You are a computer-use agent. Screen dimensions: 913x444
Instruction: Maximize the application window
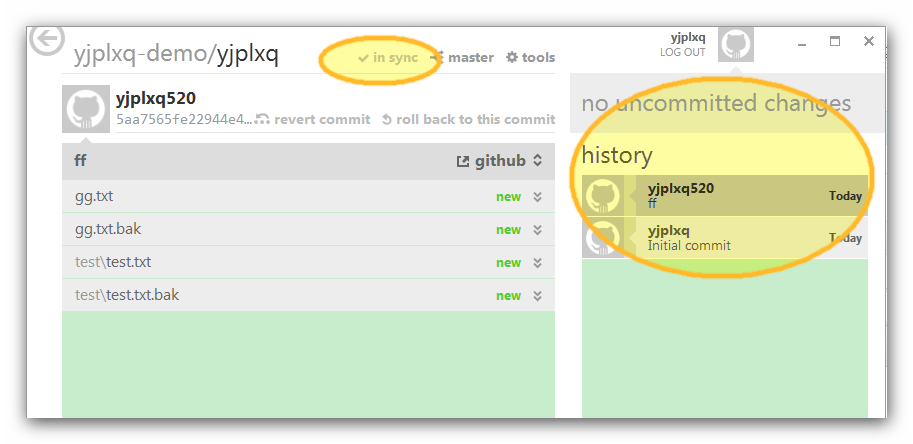[835, 41]
